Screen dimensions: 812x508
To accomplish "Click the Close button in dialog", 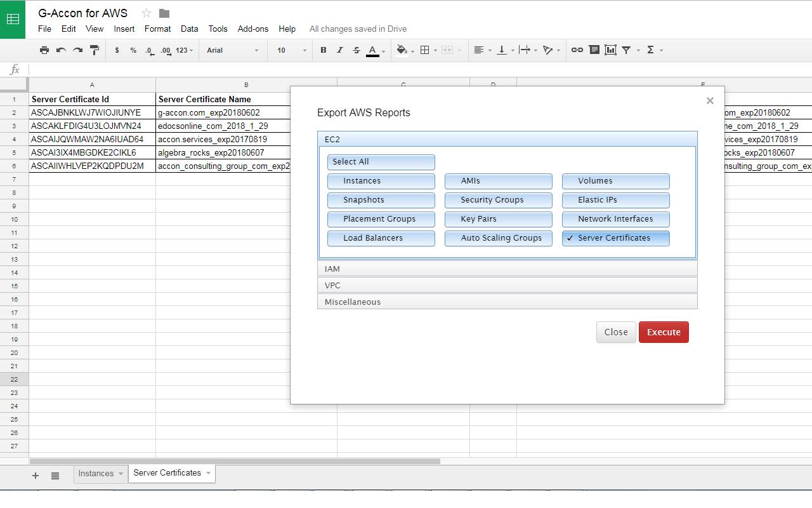I will (x=616, y=332).
